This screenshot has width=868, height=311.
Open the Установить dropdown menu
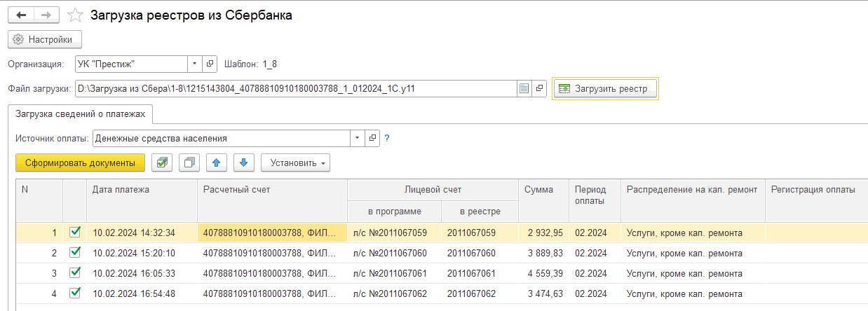click(x=295, y=163)
